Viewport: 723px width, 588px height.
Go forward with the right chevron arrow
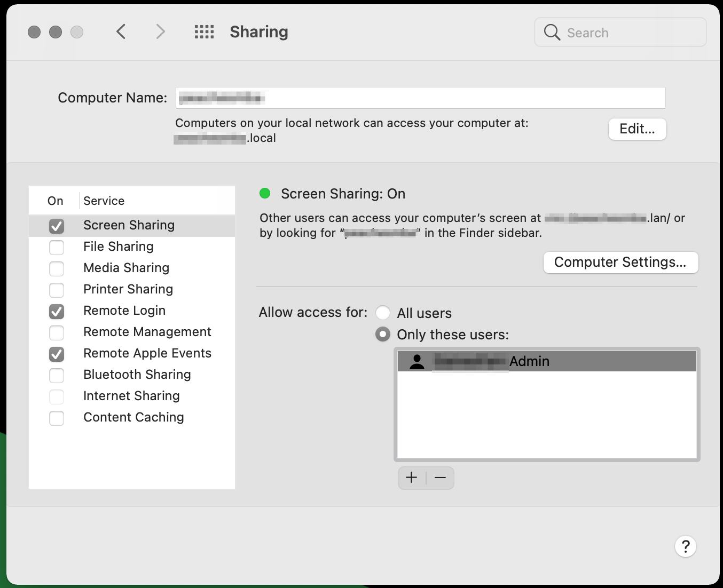click(x=160, y=32)
